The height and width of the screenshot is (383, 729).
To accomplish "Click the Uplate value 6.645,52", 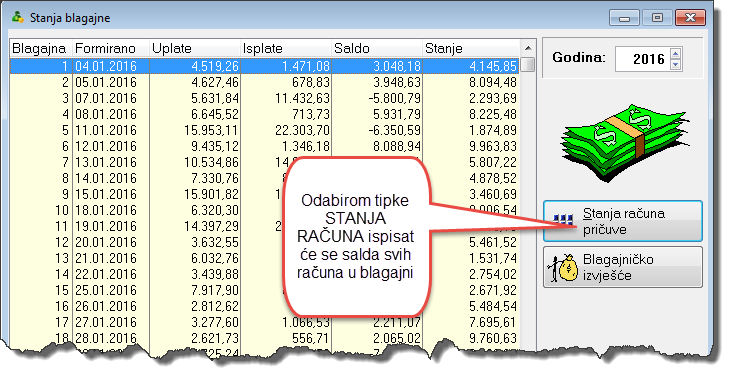I will pyautogui.click(x=215, y=114).
